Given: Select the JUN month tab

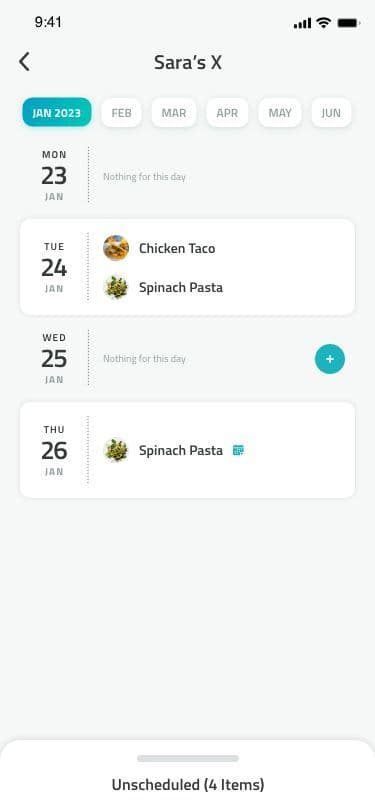Looking at the screenshot, I should pyautogui.click(x=331, y=112).
